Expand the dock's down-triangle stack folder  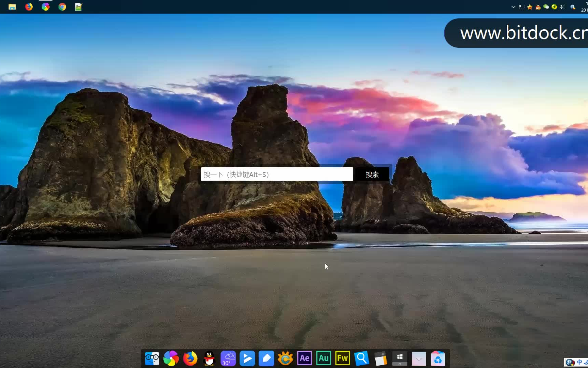(x=419, y=359)
